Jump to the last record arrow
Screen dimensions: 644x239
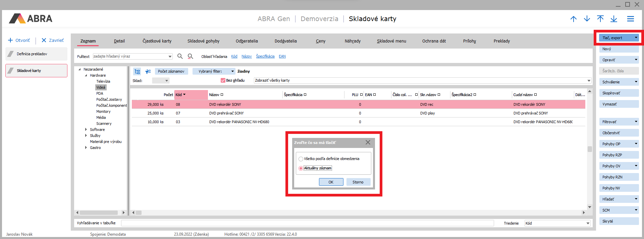(614, 19)
